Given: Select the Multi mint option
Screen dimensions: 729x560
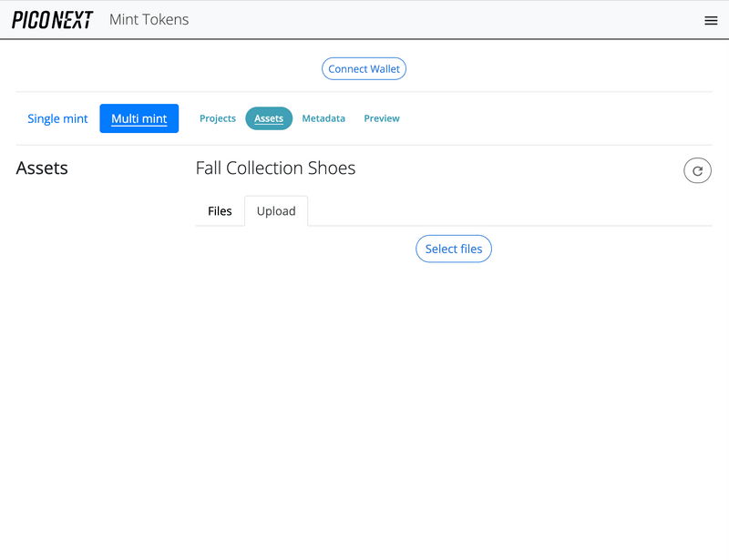Looking at the screenshot, I should coord(139,118).
